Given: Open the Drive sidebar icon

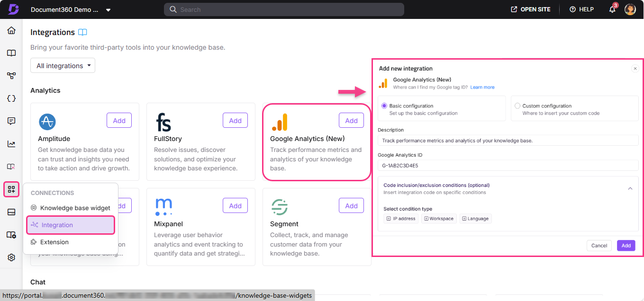Looking at the screenshot, I should point(11,212).
